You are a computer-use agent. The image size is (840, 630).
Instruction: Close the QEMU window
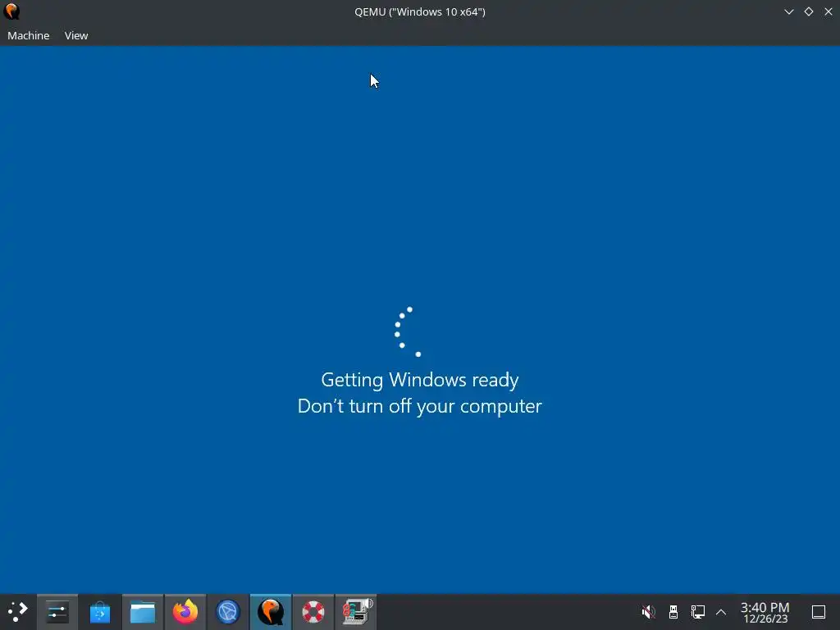coord(829,11)
